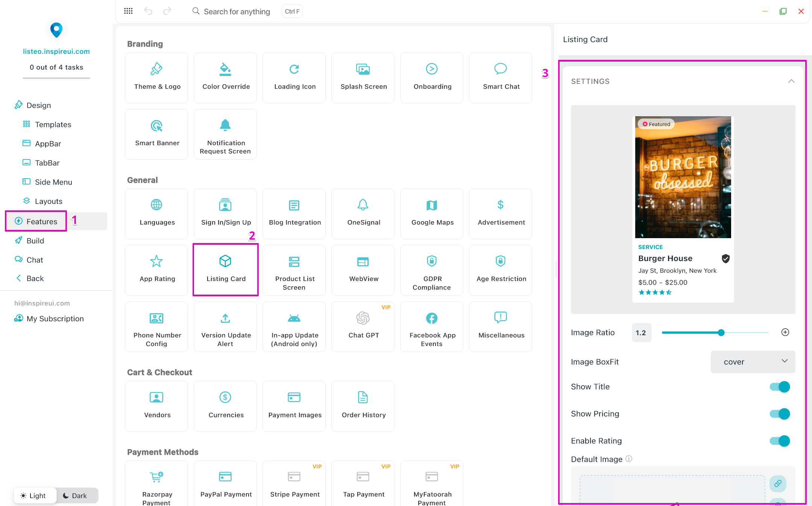Screen dimensions: 812x506
Task: Open the Google Maps feature card
Action: click(x=432, y=213)
